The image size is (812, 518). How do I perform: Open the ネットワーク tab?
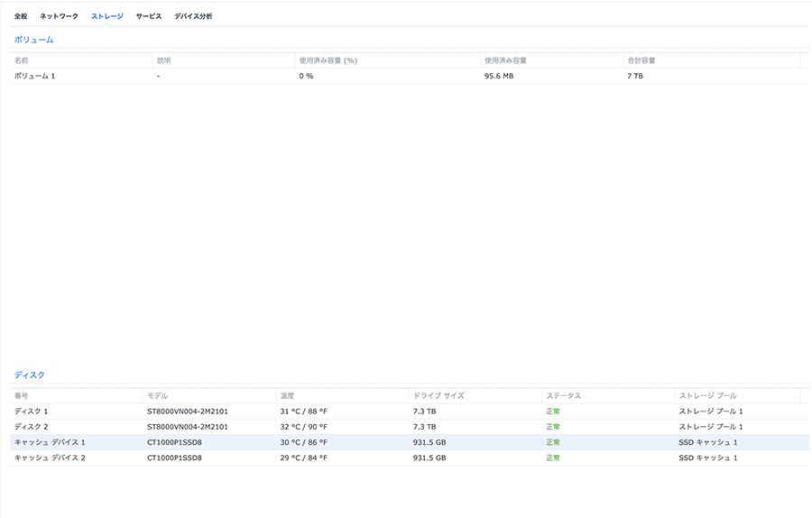pos(59,16)
